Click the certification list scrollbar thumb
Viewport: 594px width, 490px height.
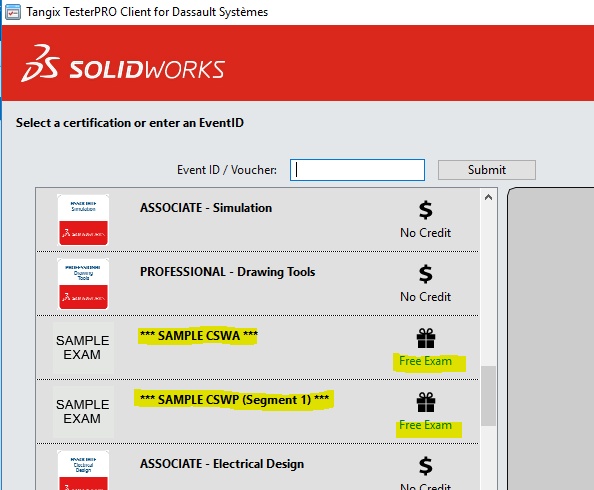pos(488,396)
